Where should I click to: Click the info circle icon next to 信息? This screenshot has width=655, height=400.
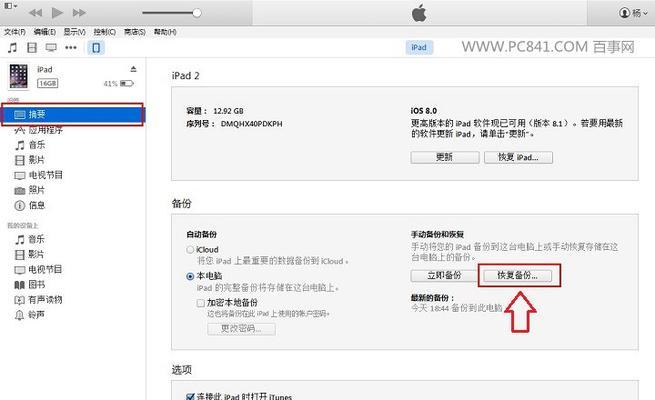[20, 205]
